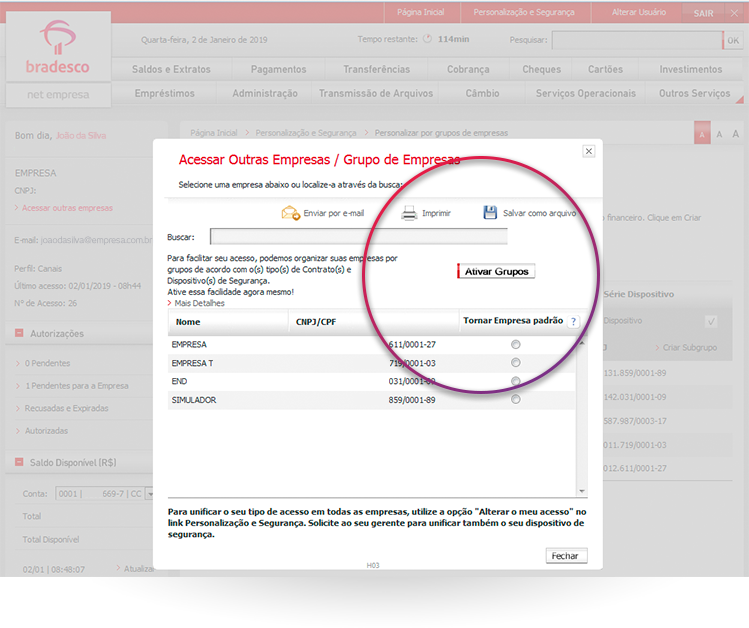The image size is (749, 628).
Task: Open the Outros Serviços menu
Action: (695, 93)
